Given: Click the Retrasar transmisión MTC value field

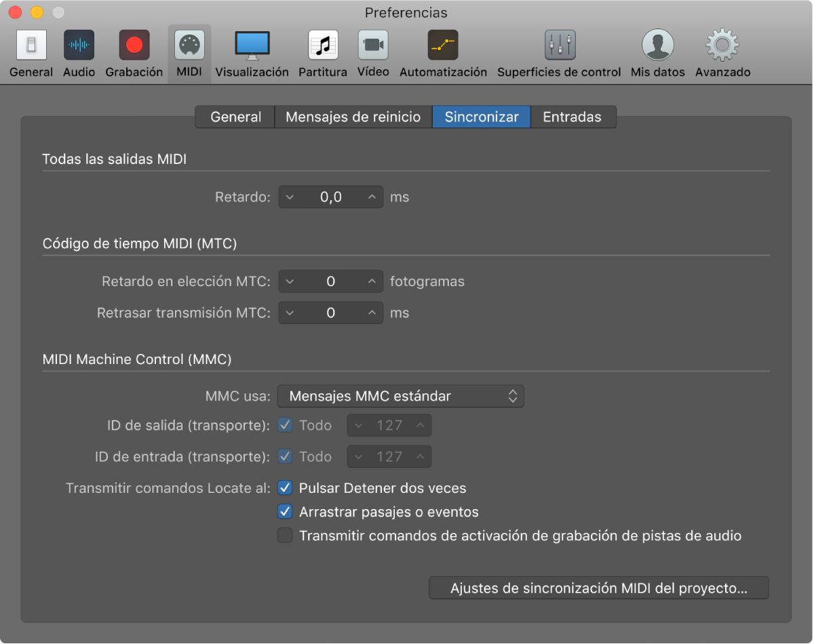Looking at the screenshot, I should point(331,313).
